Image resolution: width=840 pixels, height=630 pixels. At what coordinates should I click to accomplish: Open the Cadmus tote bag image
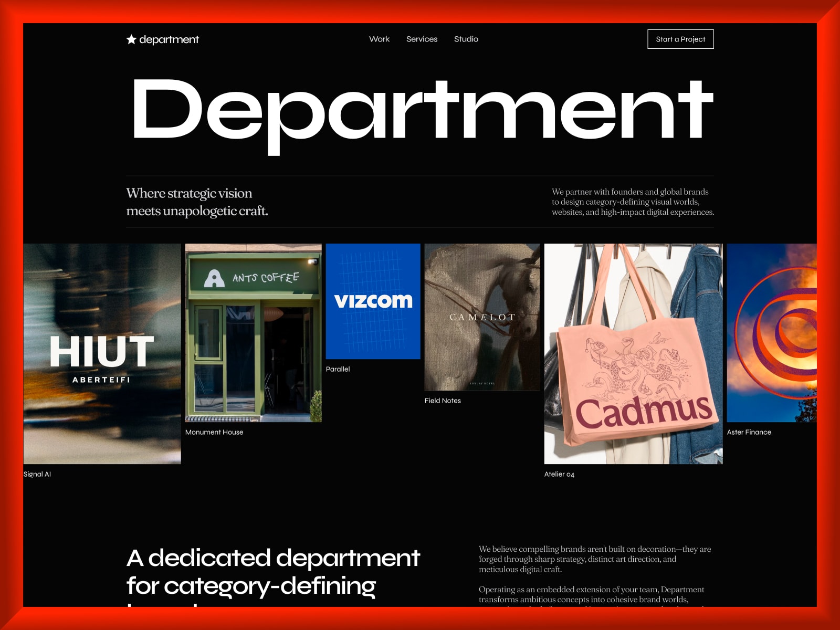pos(633,354)
